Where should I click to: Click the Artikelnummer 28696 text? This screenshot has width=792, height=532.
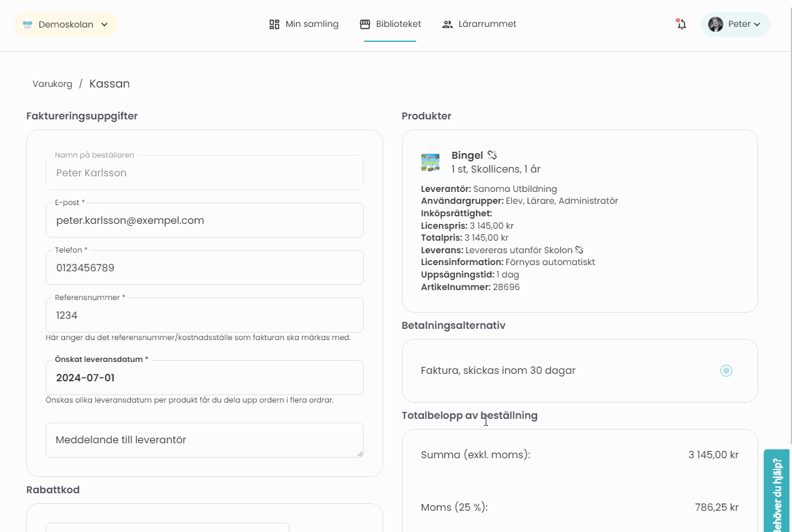[470, 287]
